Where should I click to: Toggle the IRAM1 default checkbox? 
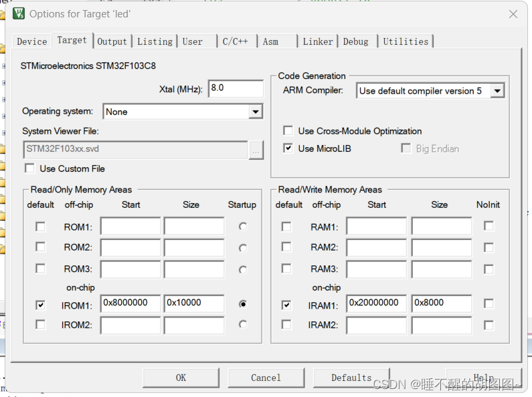286,305
